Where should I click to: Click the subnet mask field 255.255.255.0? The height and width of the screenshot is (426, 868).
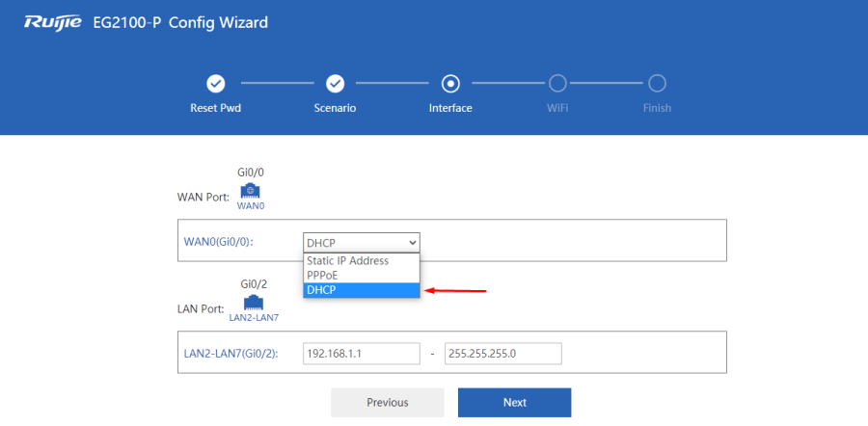coord(502,354)
